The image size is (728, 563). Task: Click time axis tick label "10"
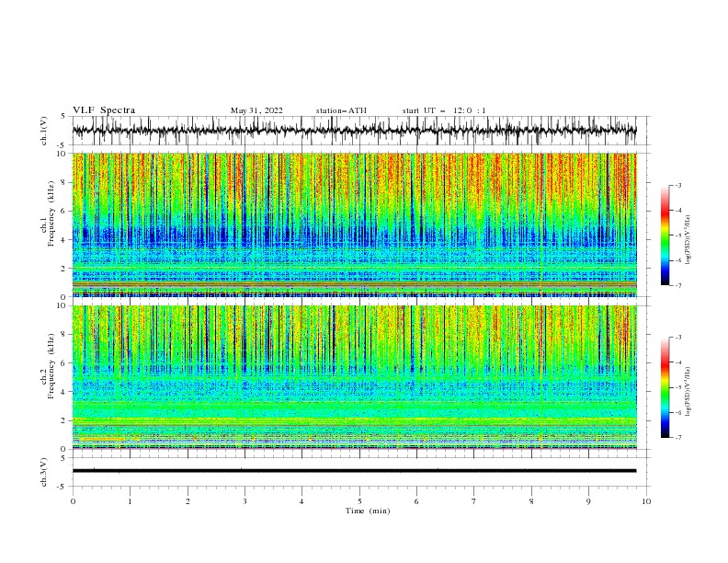tap(646, 501)
